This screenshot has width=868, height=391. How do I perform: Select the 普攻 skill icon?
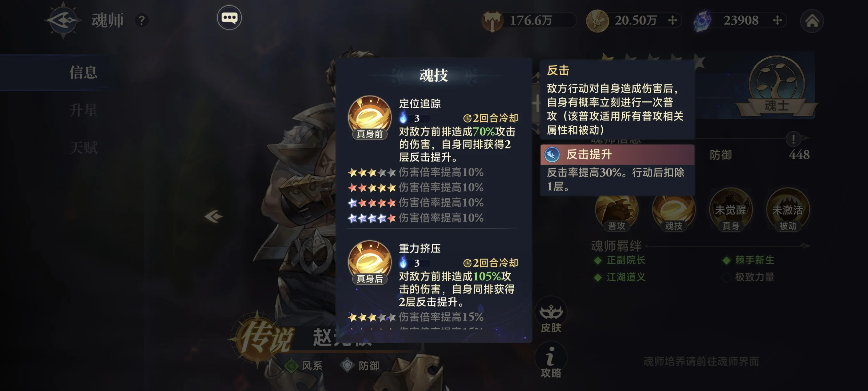pyautogui.click(x=616, y=211)
